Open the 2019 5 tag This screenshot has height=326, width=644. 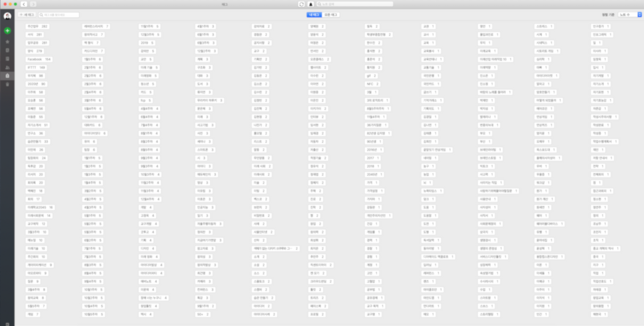[x=147, y=43]
